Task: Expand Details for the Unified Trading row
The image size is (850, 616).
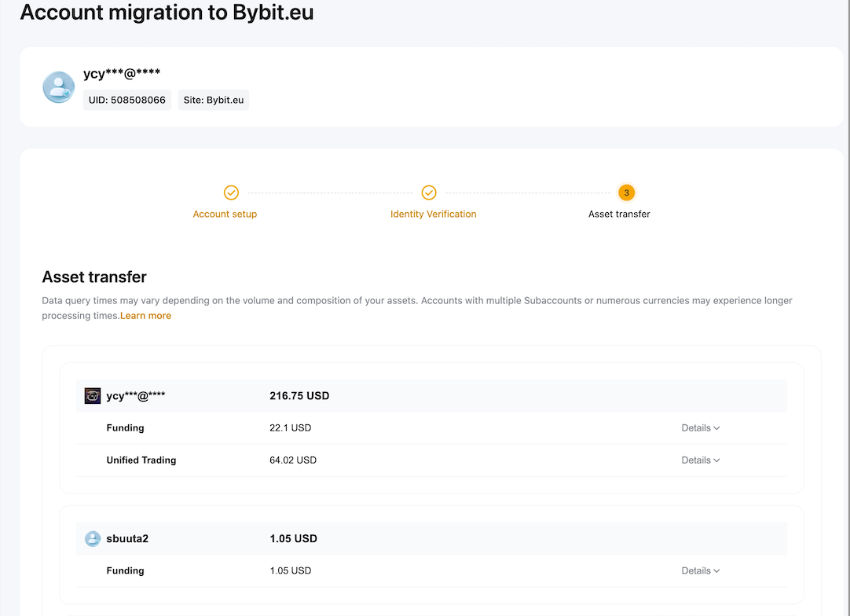Action: coord(700,460)
